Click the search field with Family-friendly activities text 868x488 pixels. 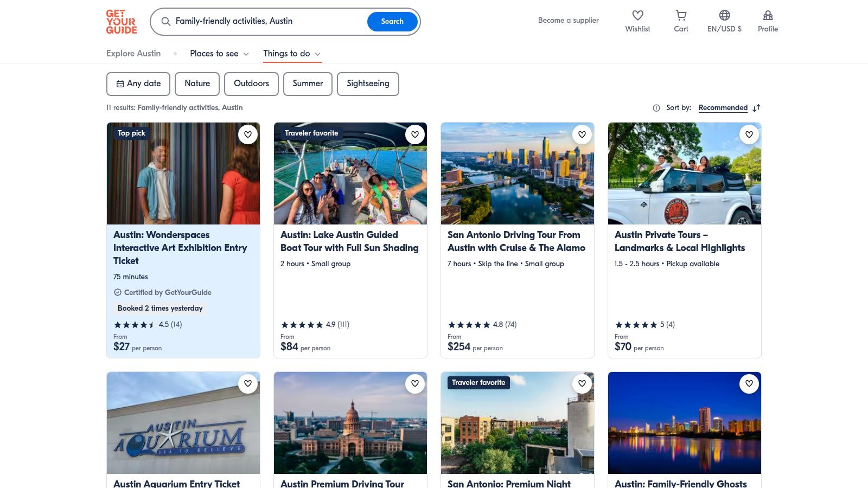click(x=269, y=21)
